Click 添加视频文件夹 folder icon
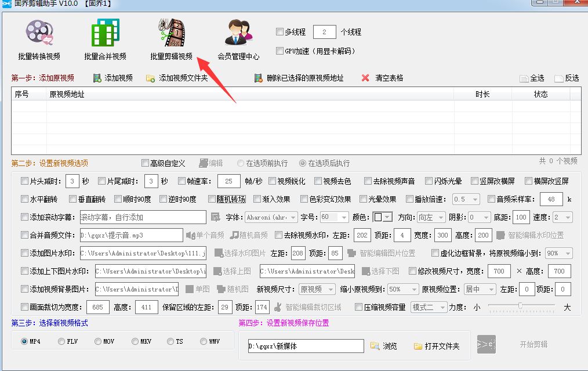The image size is (588, 371). (x=151, y=78)
